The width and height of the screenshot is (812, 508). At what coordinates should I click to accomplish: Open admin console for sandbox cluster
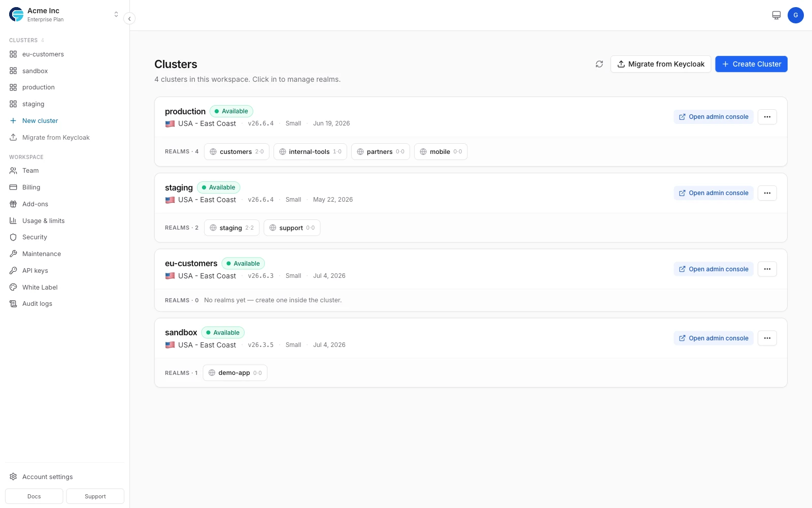714,338
